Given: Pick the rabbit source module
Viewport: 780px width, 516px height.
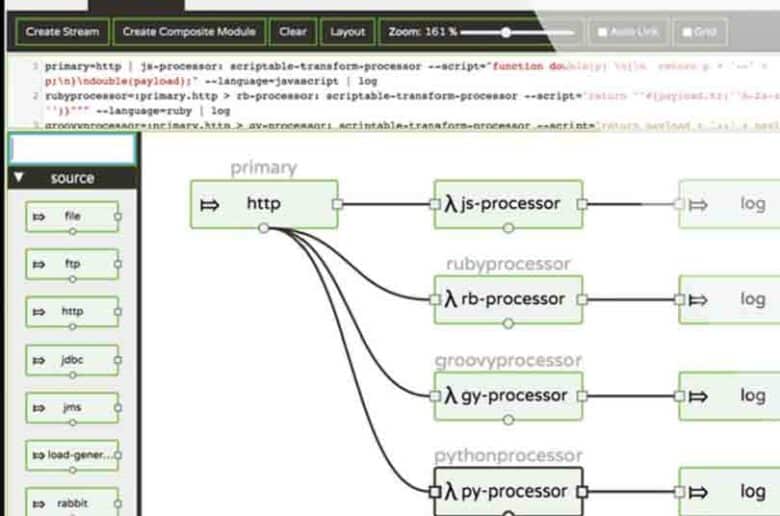Looking at the screenshot, I should [72, 503].
